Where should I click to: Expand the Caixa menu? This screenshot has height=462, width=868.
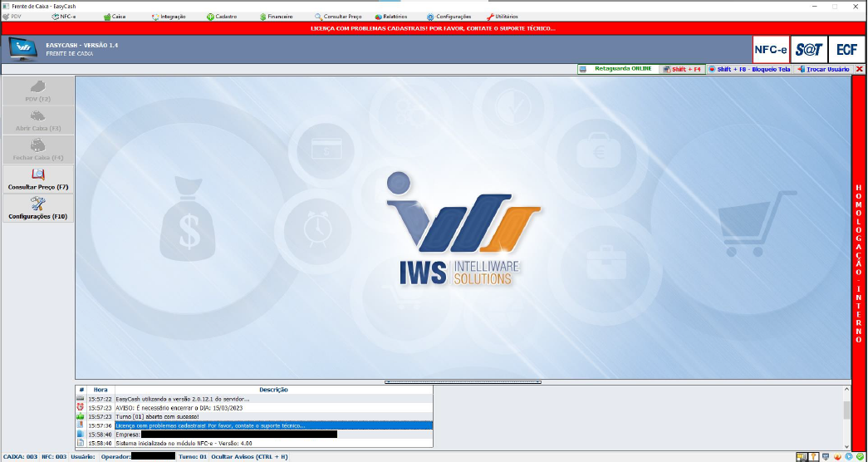tap(115, 17)
